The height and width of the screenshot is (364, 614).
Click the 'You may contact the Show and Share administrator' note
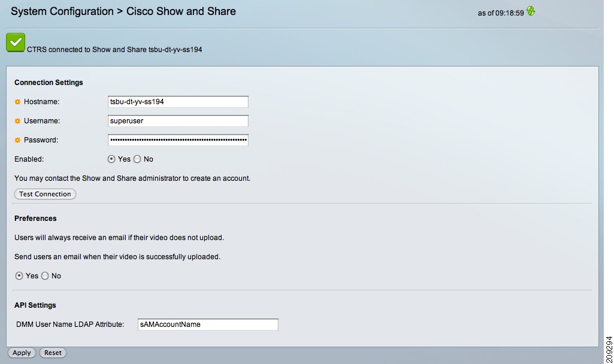tap(132, 178)
